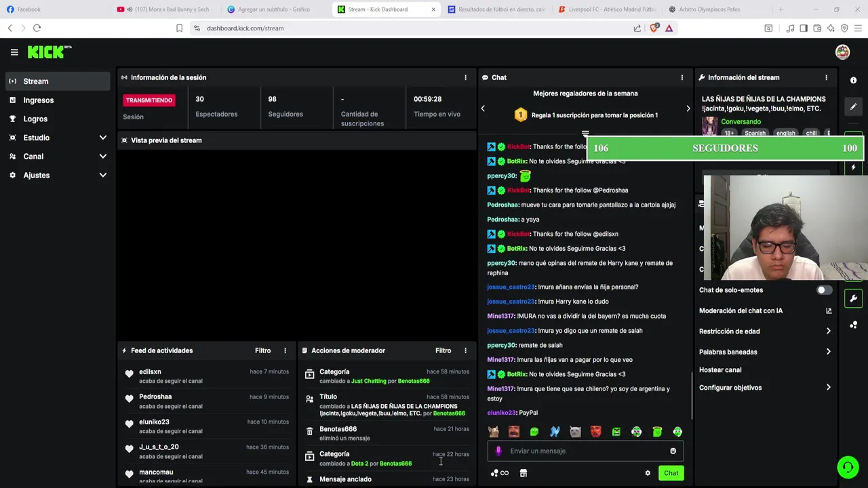Image resolution: width=868 pixels, height=488 pixels.
Task: Toggle Chat de solo-emotes switch
Action: click(x=824, y=290)
